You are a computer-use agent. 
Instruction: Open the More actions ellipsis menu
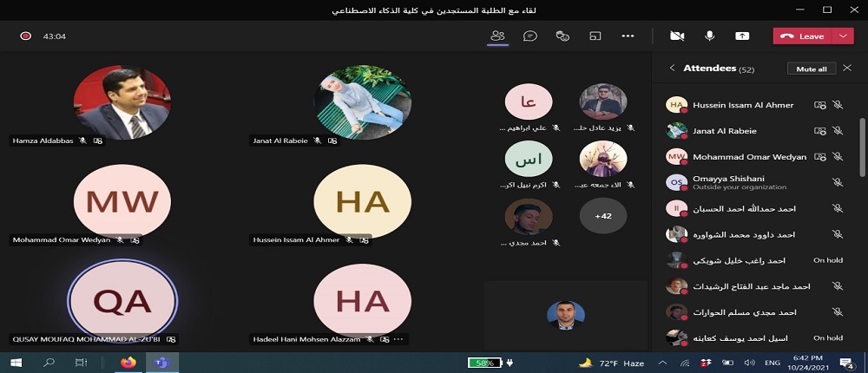628,36
